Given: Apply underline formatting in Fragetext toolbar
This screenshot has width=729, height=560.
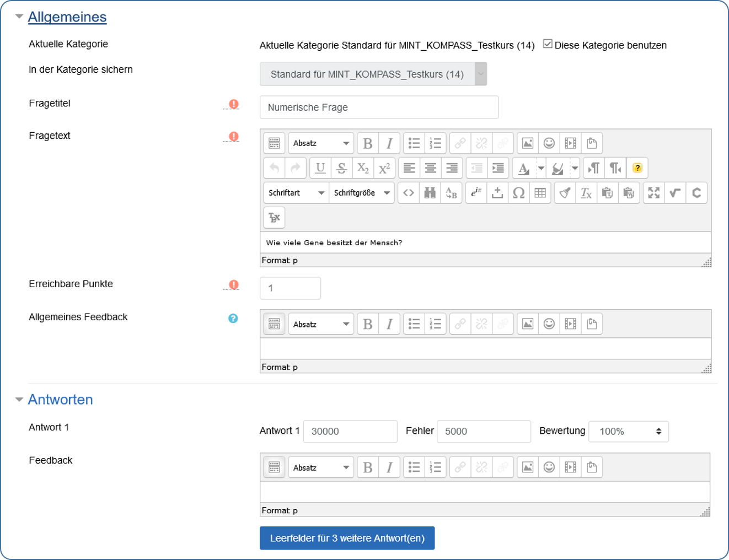Looking at the screenshot, I should pos(320,168).
